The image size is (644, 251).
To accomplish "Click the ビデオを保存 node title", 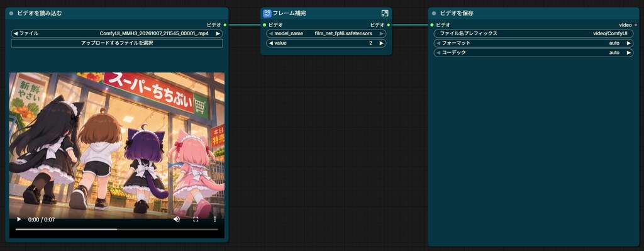I will pyautogui.click(x=457, y=13).
